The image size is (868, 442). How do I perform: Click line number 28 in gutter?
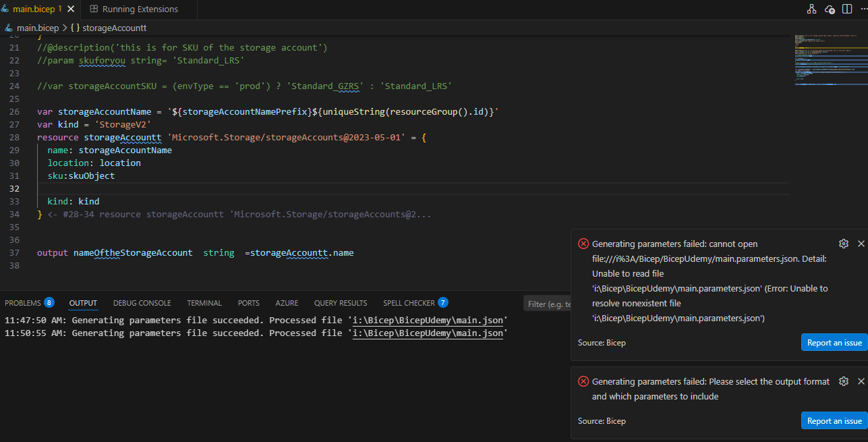(15, 138)
